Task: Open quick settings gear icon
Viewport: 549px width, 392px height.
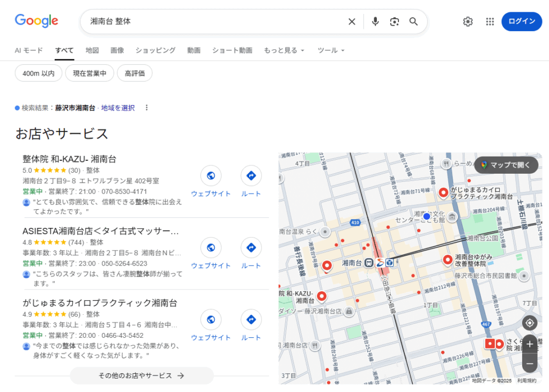Action: coord(468,21)
